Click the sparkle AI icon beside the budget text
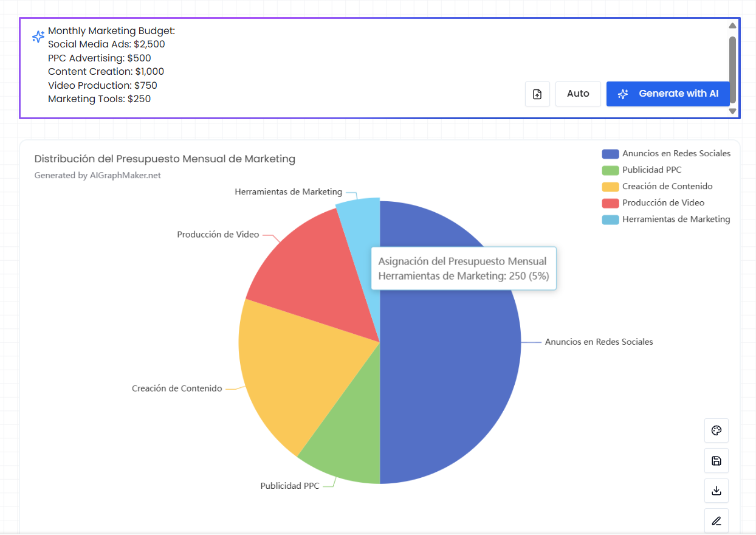Screen dimensions: 756x535 (x=38, y=36)
